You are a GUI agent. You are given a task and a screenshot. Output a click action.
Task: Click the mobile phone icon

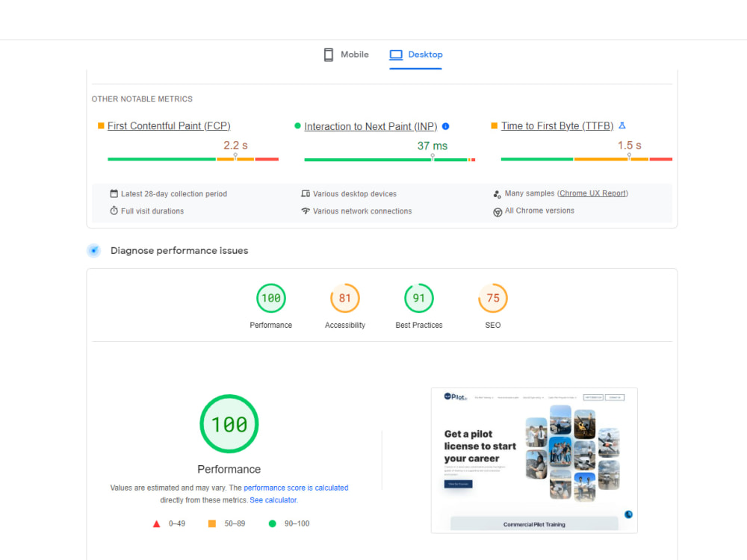328,55
